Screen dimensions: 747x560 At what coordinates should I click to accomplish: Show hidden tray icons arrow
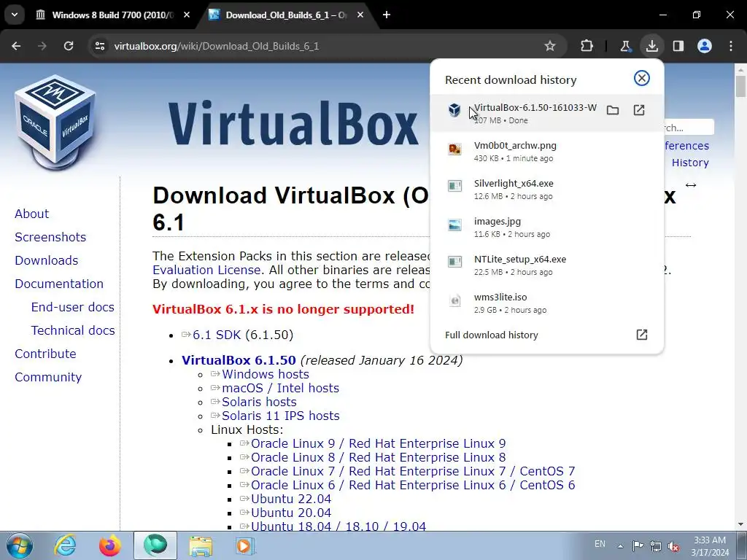coord(620,546)
